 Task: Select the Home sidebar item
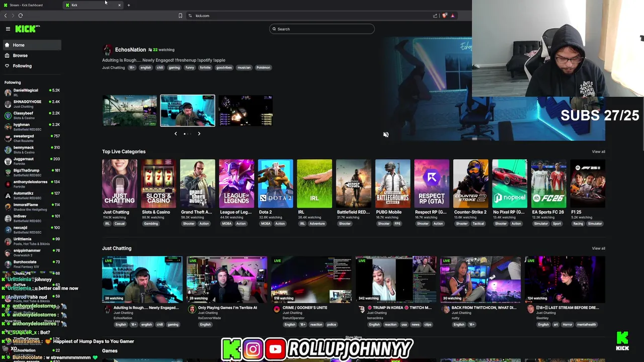tap(31, 45)
